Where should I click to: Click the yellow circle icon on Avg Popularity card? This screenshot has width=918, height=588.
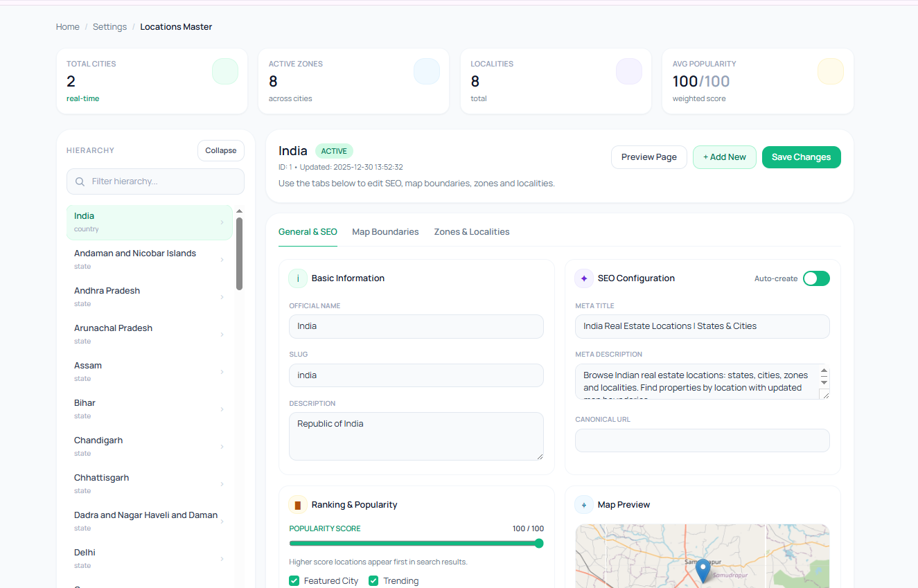[x=830, y=71]
